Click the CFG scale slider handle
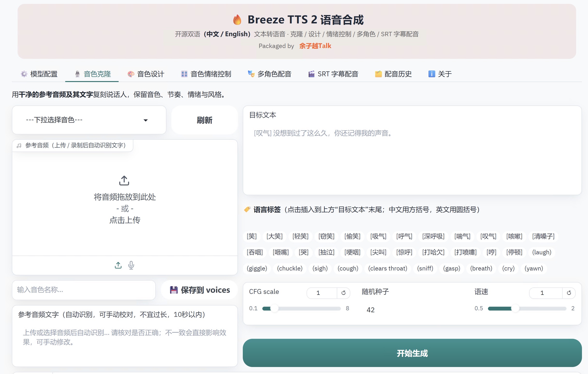This screenshot has height=374, width=588. point(274,308)
